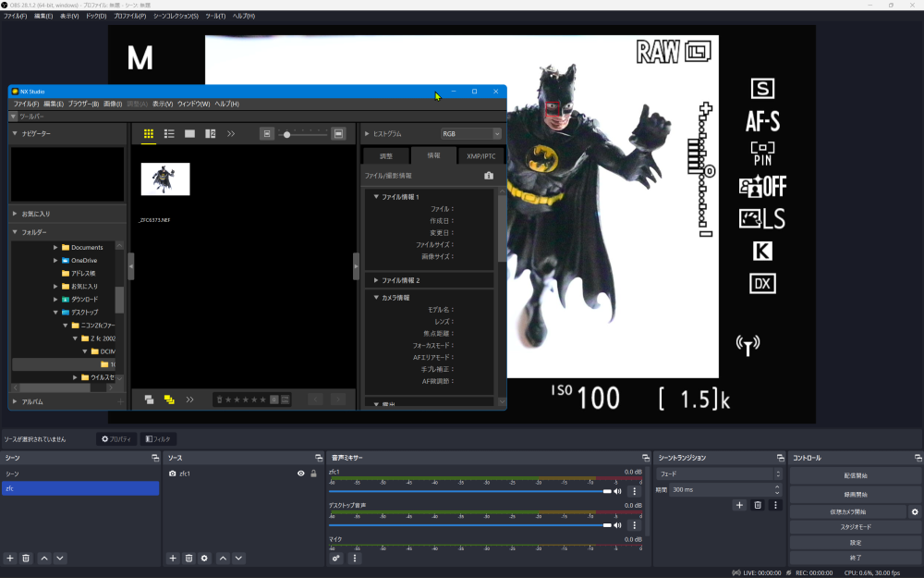The width and height of the screenshot is (924, 578).
Task: Expand the ヒストグラム panel
Action: point(367,134)
